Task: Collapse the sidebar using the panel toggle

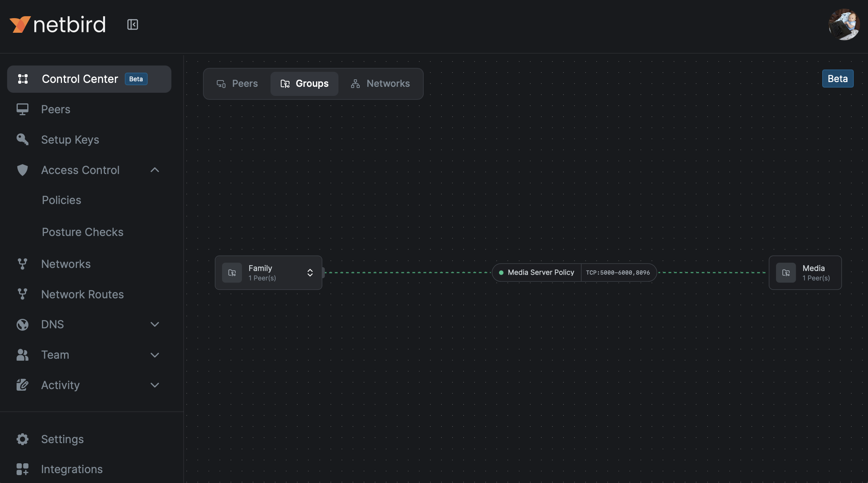Action: [133, 24]
